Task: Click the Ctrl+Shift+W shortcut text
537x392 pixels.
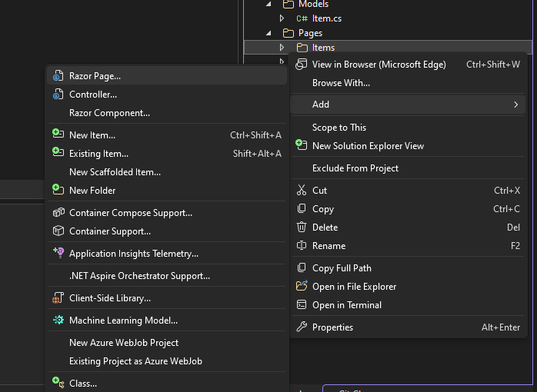Action: tap(493, 65)
